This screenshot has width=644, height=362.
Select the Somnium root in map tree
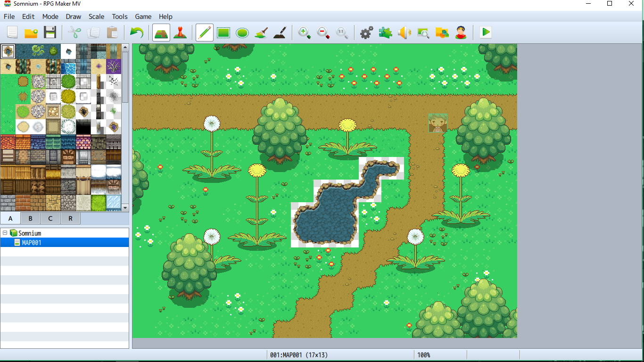point(30,233)
